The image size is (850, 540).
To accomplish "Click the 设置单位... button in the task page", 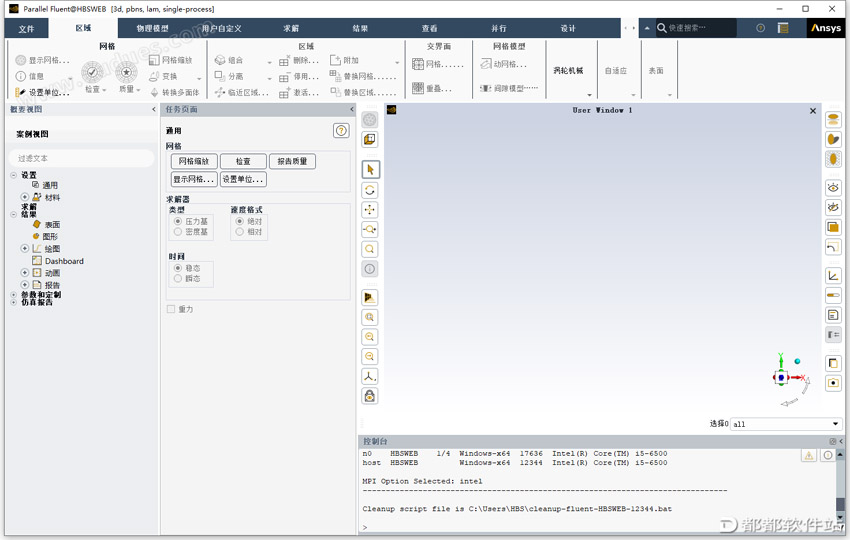I will (x=243, y=179).
